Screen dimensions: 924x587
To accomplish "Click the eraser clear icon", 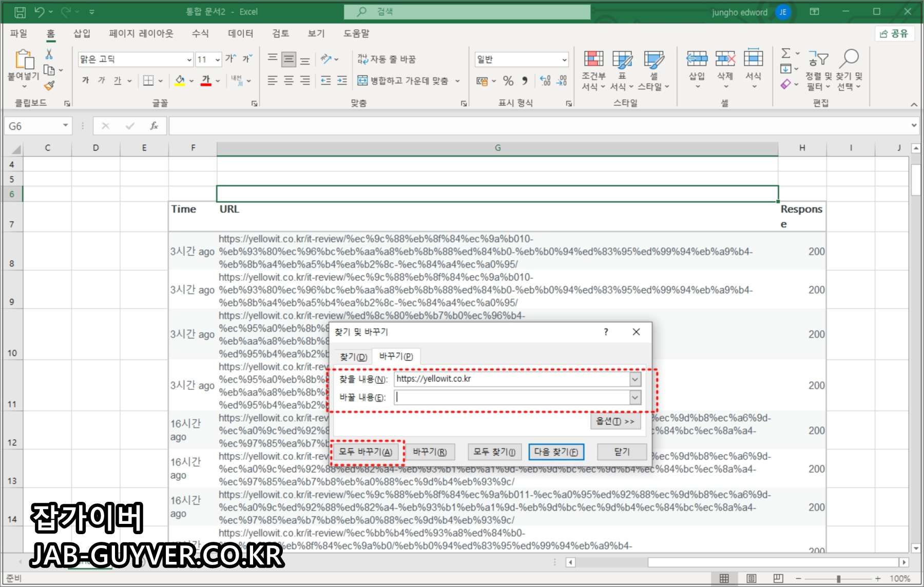I will pyautogui.click(x=786, y=84).
